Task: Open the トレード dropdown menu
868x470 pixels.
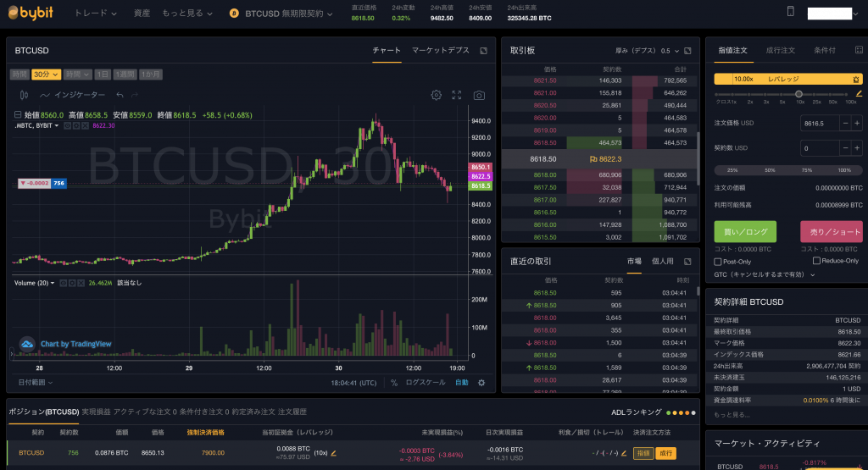Action: pyautogui.click(x=95, y=14)
